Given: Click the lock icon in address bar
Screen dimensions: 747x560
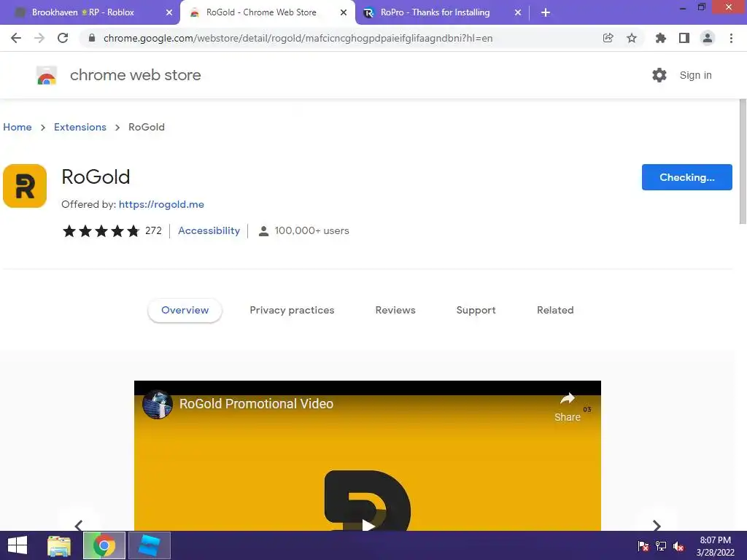Looking at the screenshot, I should click(92, 38).
